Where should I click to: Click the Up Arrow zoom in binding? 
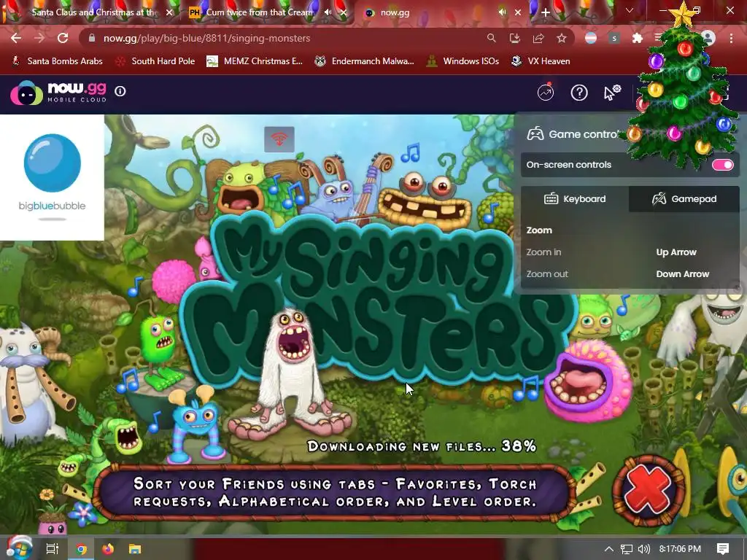pos(676,252)
